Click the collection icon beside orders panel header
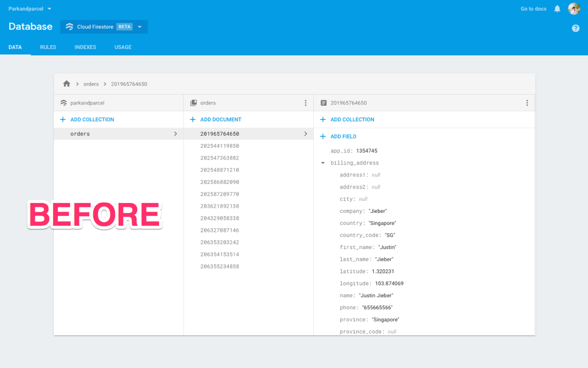Viewport: 588px width, 368px height. pyautogui.click(x=193, y=103)
